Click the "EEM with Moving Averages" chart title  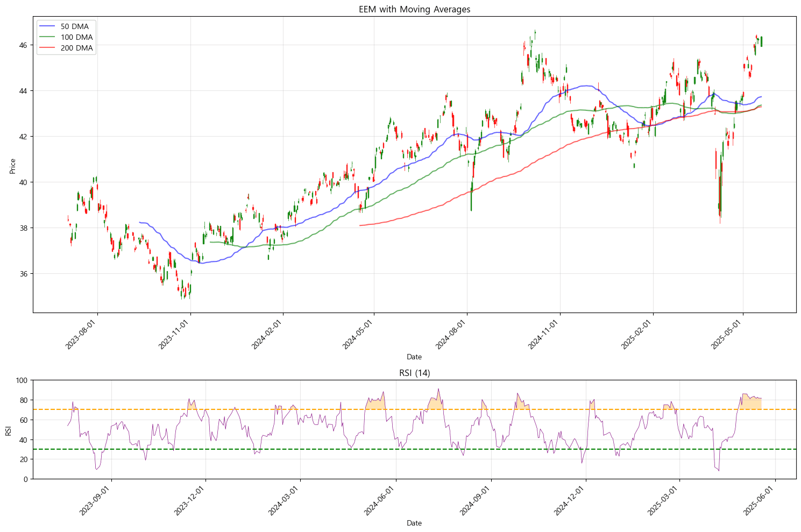[x=414, y=9]
